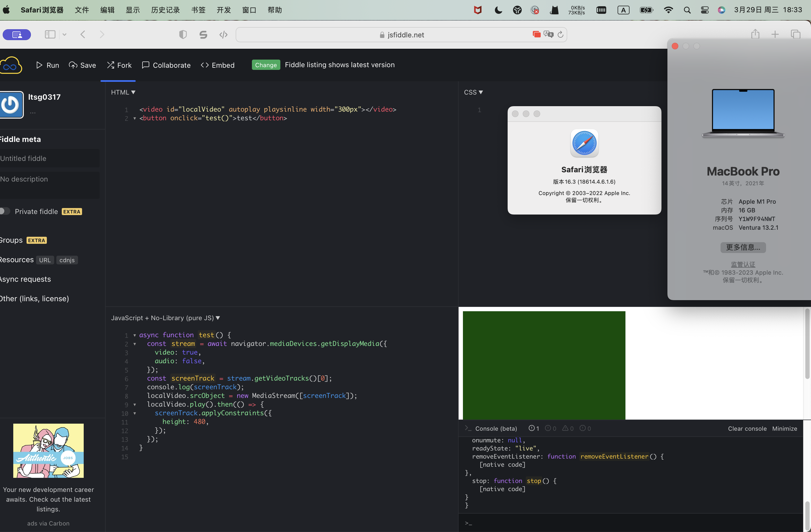Viewport: 811px width, 532px height.
Task: Open the Collaborate chat option
Action: tap(166, 65)
